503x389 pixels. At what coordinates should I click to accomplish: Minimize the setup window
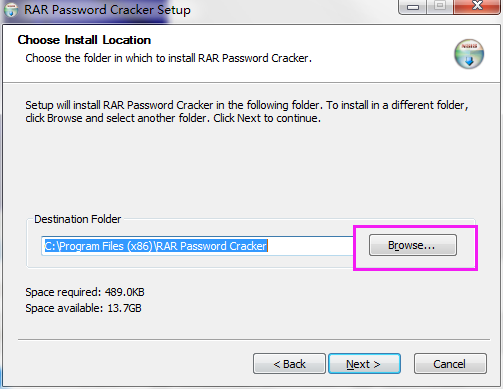[413, 7]
